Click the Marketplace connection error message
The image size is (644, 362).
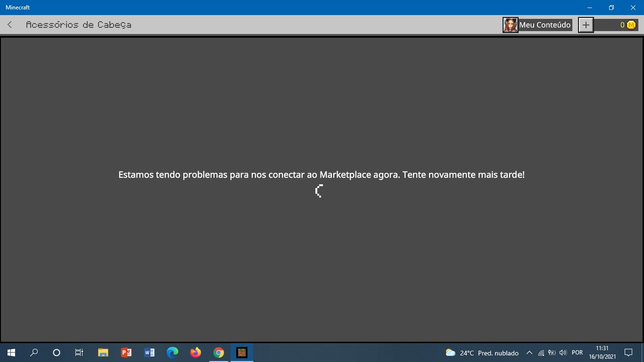click(322, 174)
